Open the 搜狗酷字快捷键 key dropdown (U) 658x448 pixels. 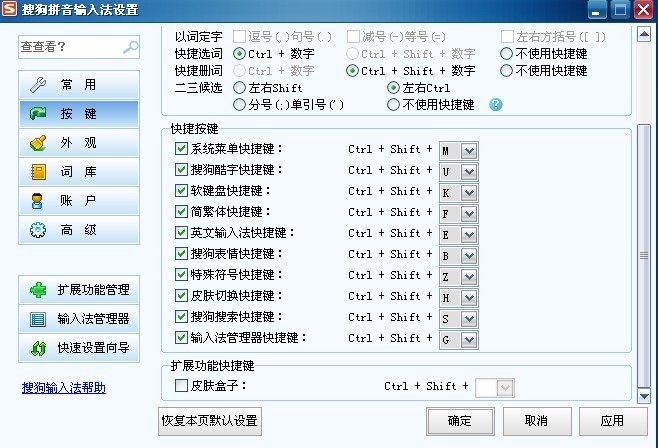point(469,172)
